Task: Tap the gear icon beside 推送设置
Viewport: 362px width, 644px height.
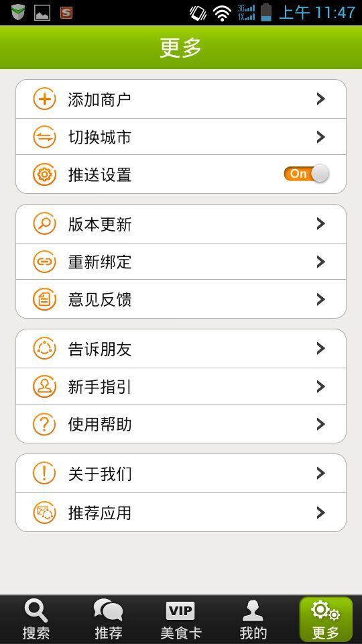Action: [x=44, y=174]
